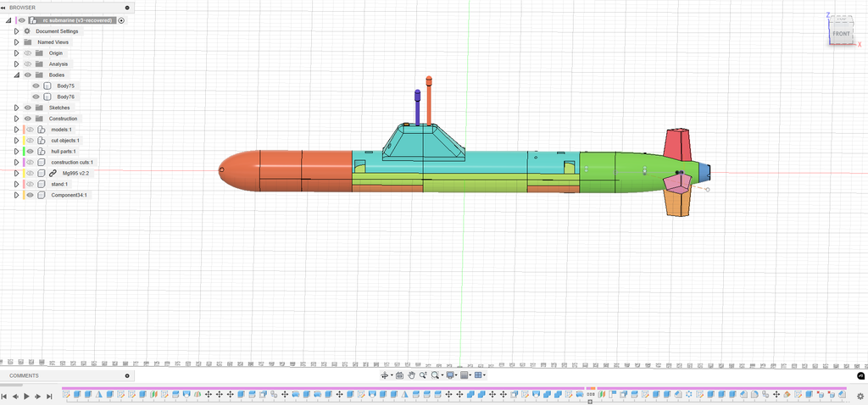
Task: Open Comments panel options dot
Action: point(127,375)
